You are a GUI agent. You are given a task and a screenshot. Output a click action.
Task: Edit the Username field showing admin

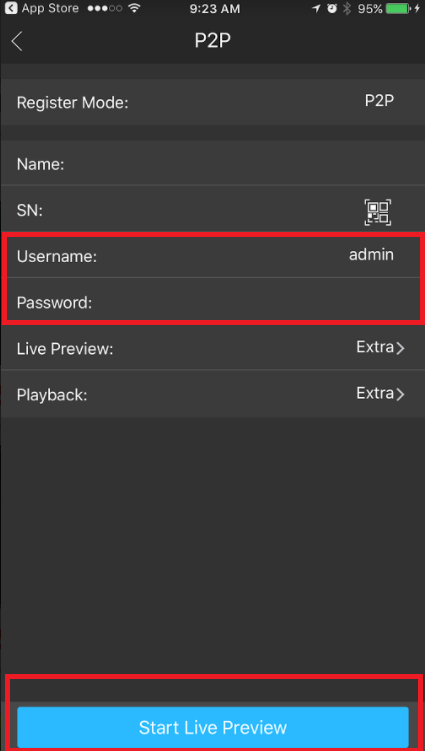(x=212, y=256)
